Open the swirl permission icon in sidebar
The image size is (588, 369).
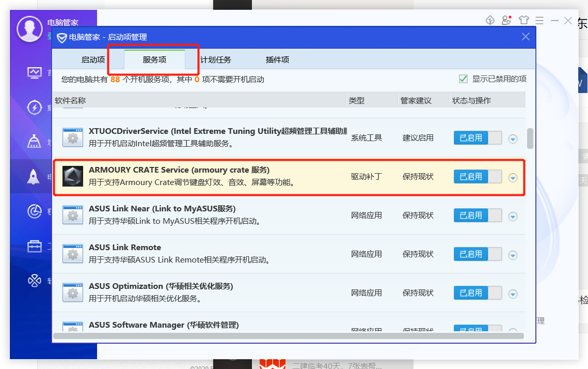(x=35, y=211)
